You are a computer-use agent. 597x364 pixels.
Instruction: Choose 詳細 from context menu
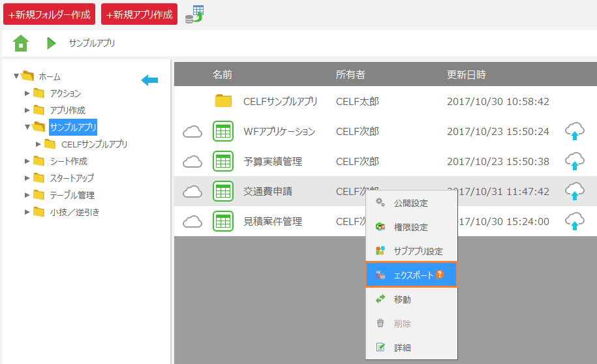(411, 348)
